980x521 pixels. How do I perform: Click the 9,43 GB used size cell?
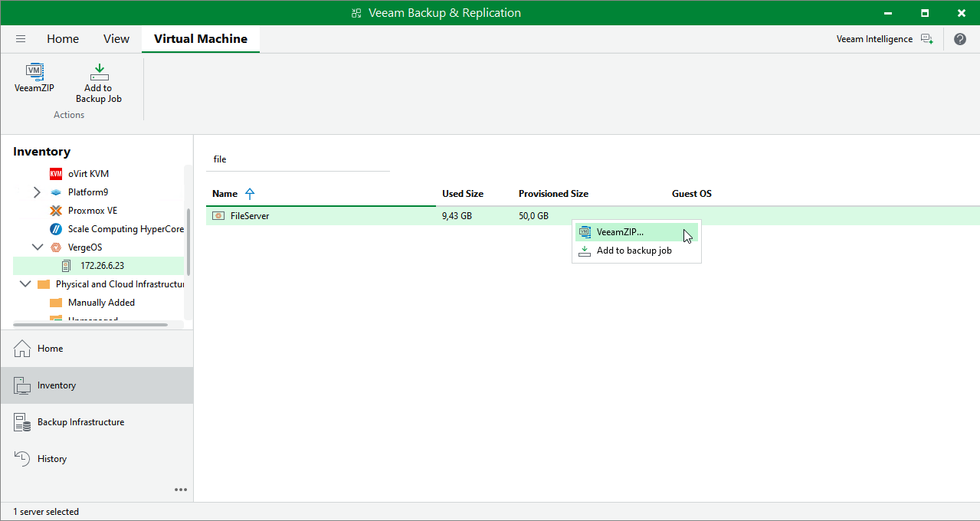click(x=457, y=216)
